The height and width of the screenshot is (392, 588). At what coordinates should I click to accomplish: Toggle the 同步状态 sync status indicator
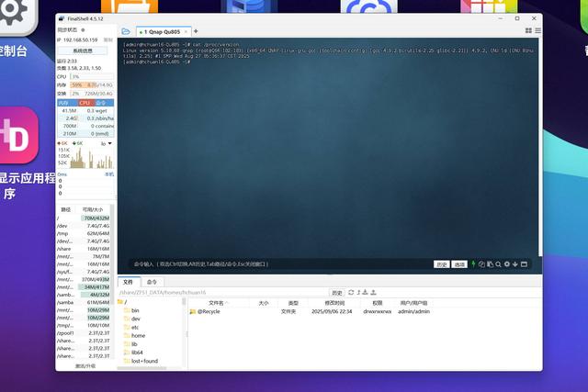click(83, 30)
